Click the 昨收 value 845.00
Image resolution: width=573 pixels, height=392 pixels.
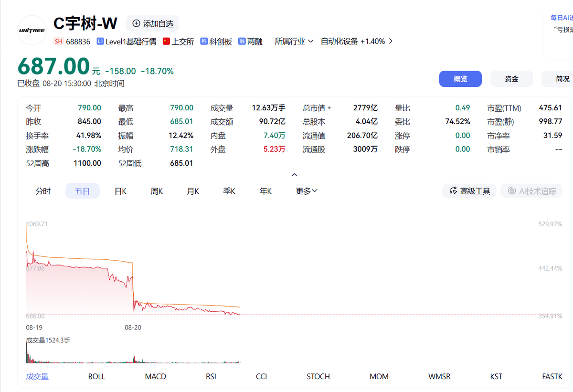(89, 122)
